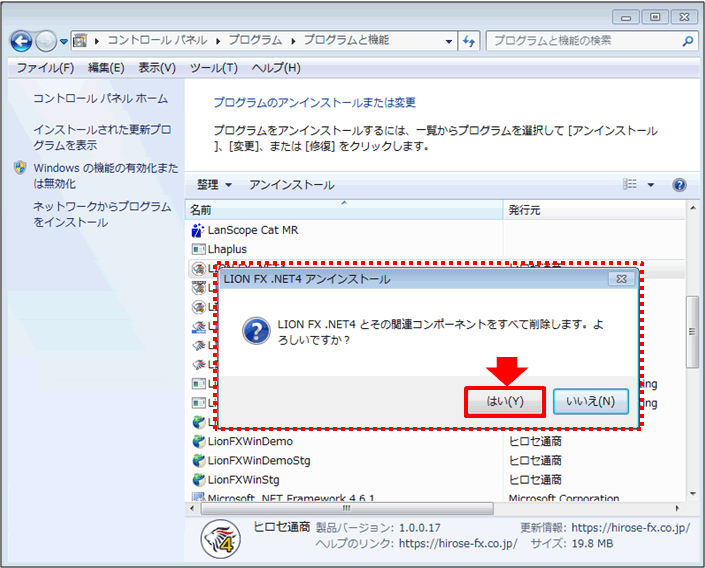Open Windows の機能の有効化または無効化 link
The height and width of the screenshot is (568, 705).
[x=106, y=176]
